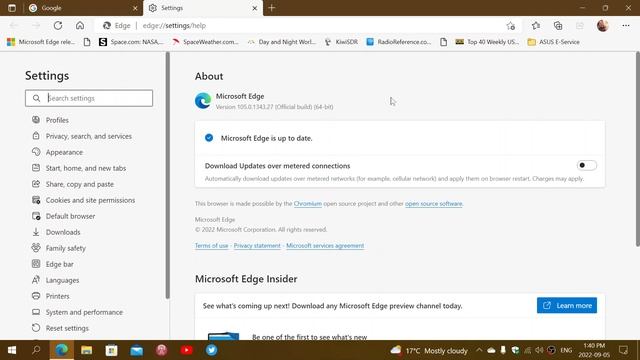Image resolution: width=640 pixels, height=360 pixels.
Task: Open the KiwiSDR bookmark
Action: click(x=342, y=42)
